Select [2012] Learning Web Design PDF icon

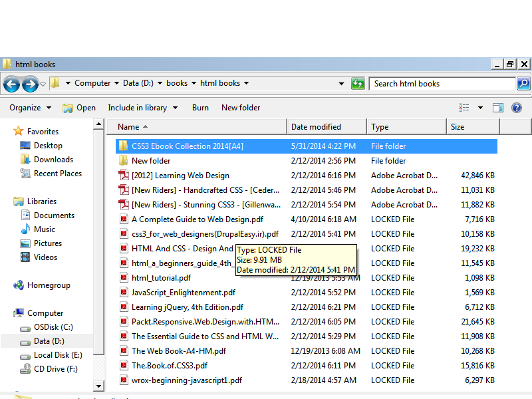click(x=124, y=175)
